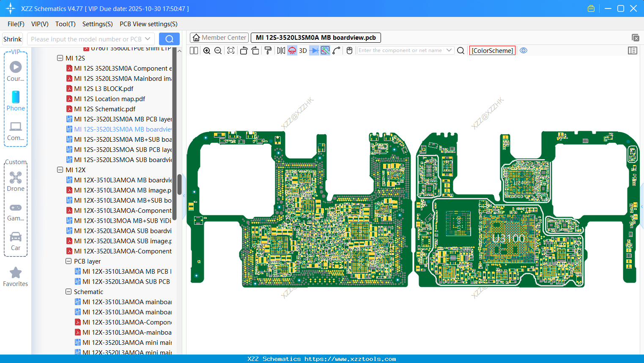Switch to MI 12S-3520L3SM0A MB boardview.pcb tab
This screenshot has height=363, width=644.
315,37
